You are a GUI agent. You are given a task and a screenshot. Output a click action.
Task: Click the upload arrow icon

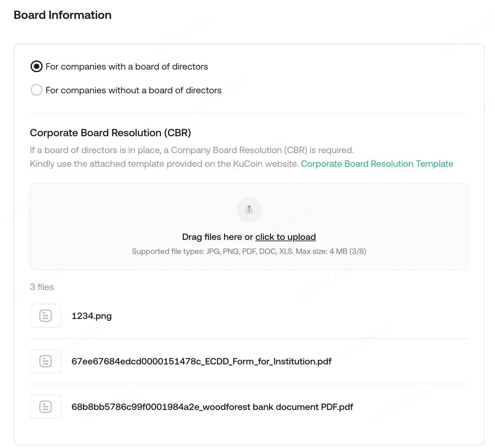tap(249, 209)
